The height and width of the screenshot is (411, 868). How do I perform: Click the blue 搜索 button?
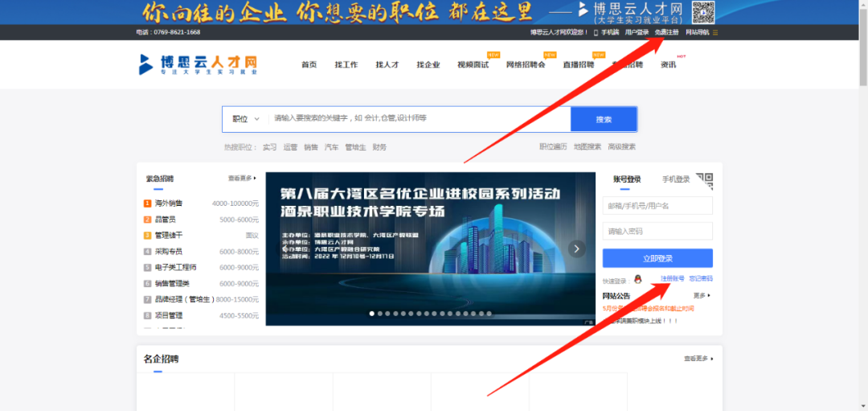coord(604,119)
